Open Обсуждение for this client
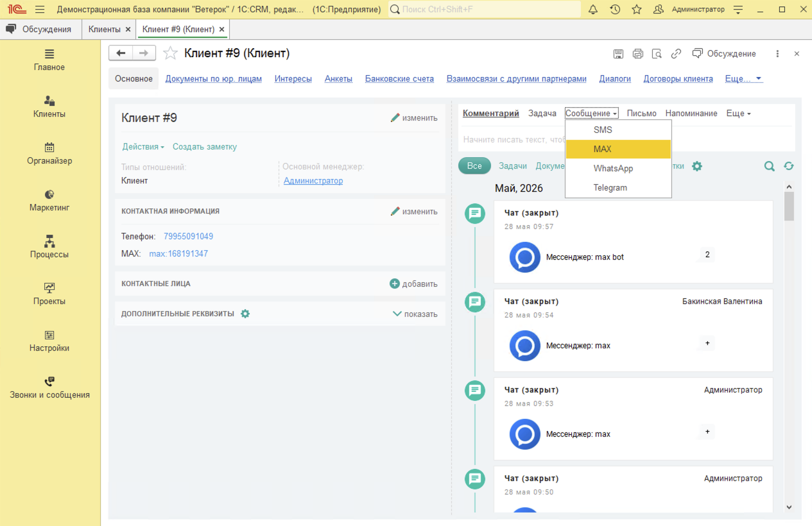Screen dimensions: 812x526 [x=724, y=54]
